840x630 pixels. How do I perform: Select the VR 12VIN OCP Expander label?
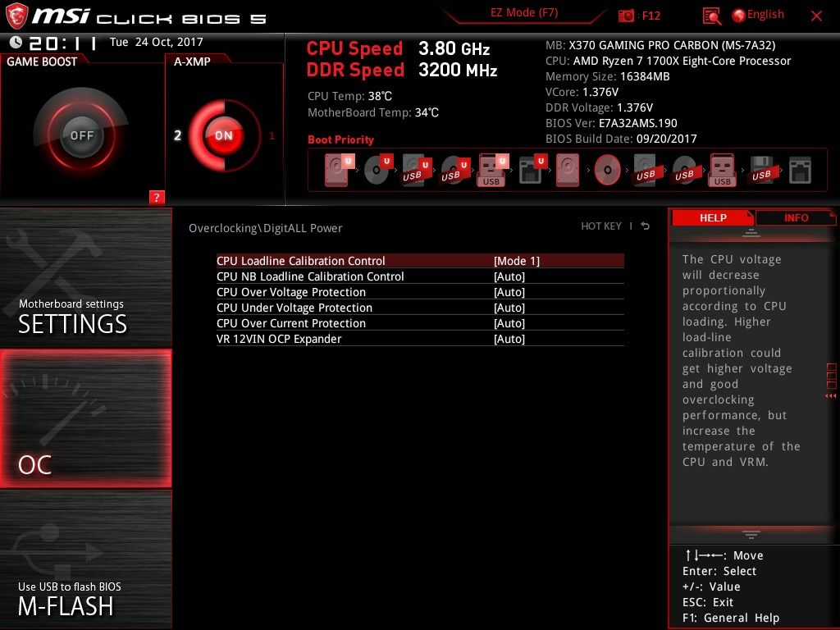[279, 339]
